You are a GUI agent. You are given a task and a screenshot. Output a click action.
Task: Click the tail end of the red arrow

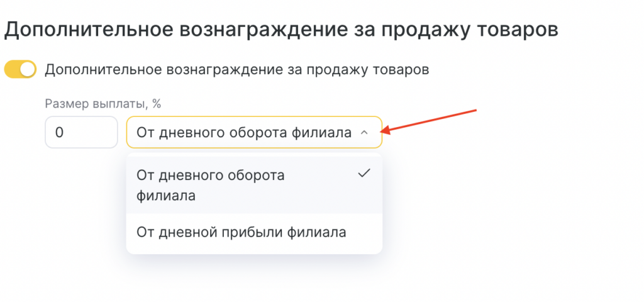click(x=474, y=111)
